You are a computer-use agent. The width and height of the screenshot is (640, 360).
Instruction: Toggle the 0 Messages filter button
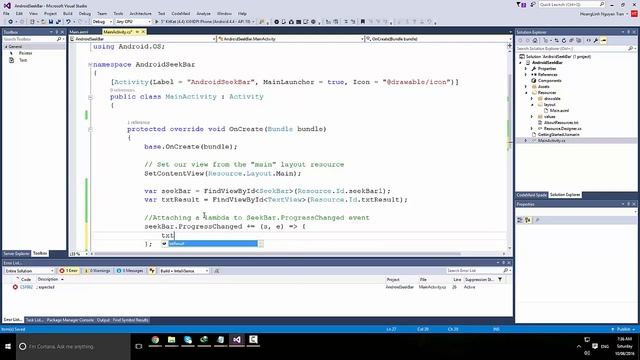click(130, 271)
